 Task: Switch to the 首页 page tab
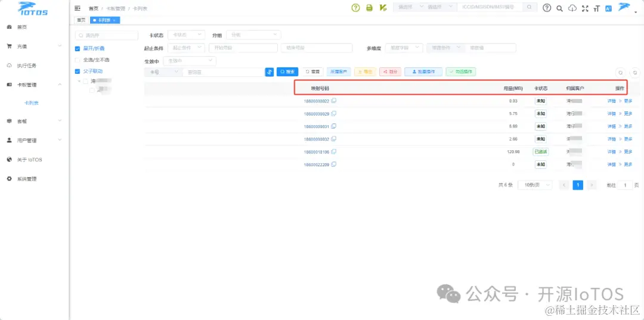[81, 20]
